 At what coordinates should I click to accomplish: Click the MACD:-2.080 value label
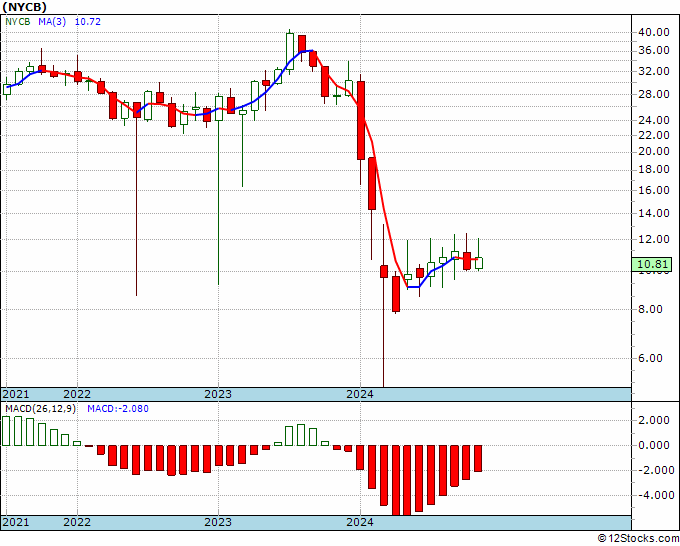(x=118, y=409)
